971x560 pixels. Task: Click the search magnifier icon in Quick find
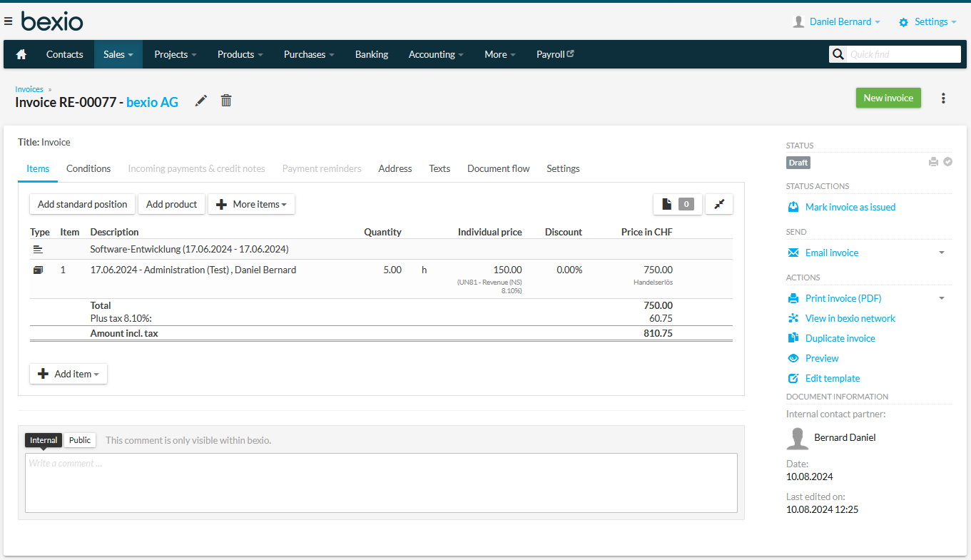pyautogui.click(x=838, y=54)
